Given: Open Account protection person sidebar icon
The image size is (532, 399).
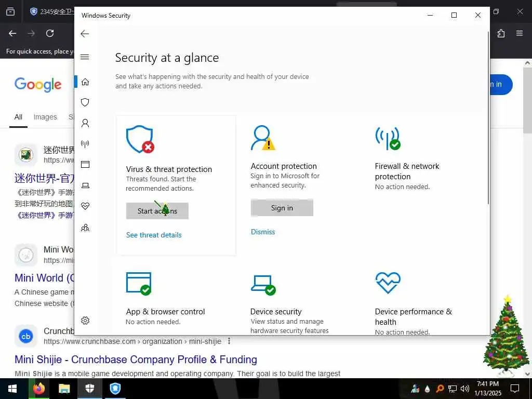Looking at the screenshot, I should 85,123.
